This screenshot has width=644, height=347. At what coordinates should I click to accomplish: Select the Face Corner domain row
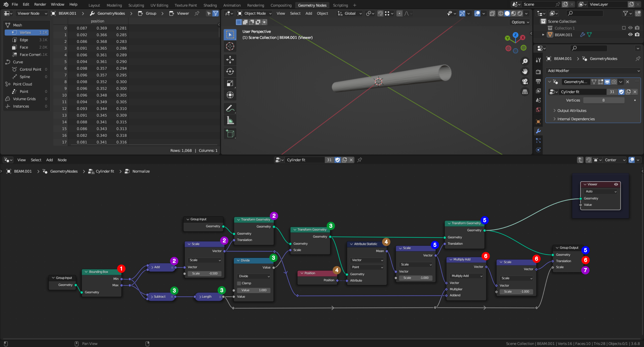27,55
